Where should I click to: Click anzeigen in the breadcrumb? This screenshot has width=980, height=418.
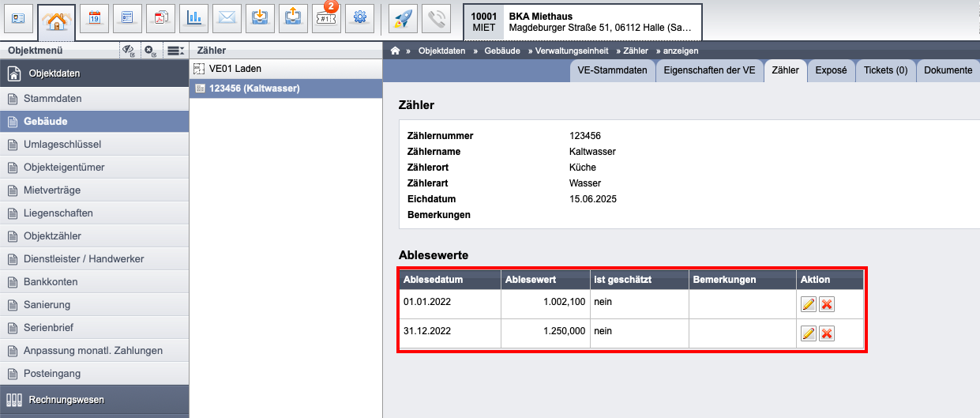coord(681,51)
